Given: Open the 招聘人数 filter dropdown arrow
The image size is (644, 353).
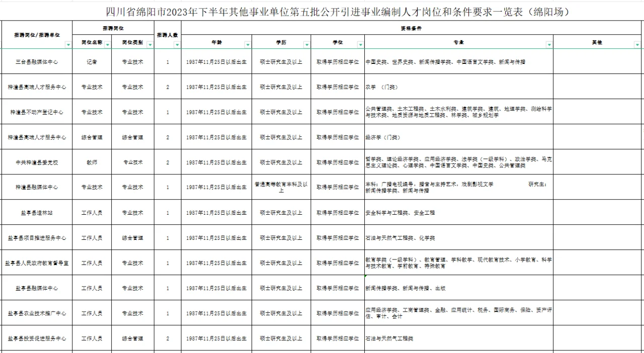Looking at the screenshot, I should pos(177,45).
